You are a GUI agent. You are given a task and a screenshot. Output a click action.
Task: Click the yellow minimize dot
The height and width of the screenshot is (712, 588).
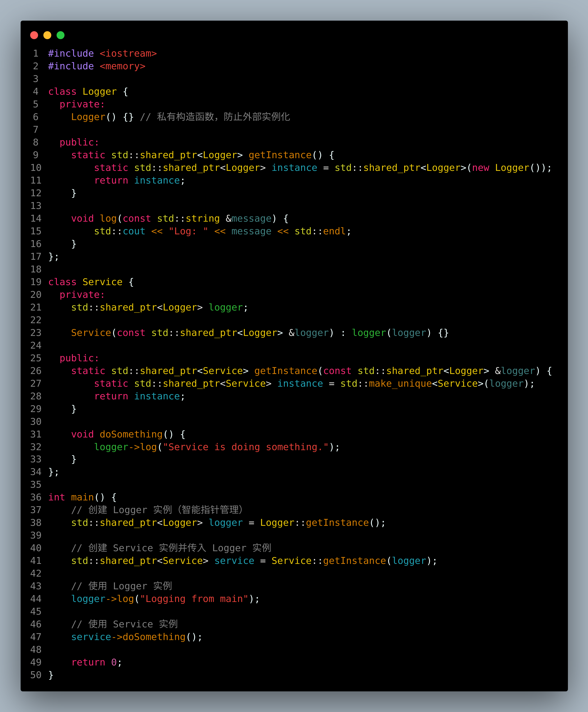coord(47,35)
